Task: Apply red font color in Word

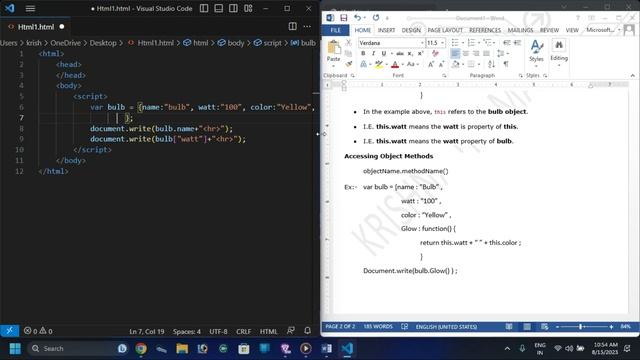Action: pos(395,64)
